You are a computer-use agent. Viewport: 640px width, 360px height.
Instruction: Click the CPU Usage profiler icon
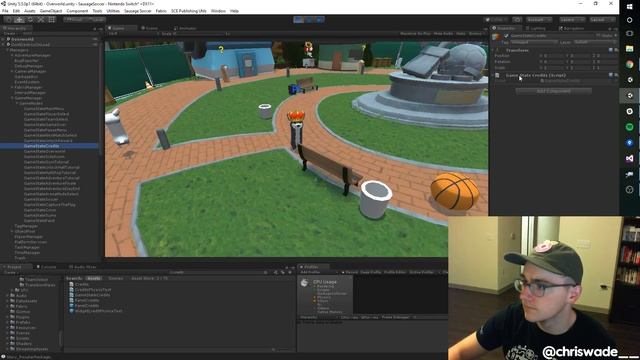(x=304, y=282)
